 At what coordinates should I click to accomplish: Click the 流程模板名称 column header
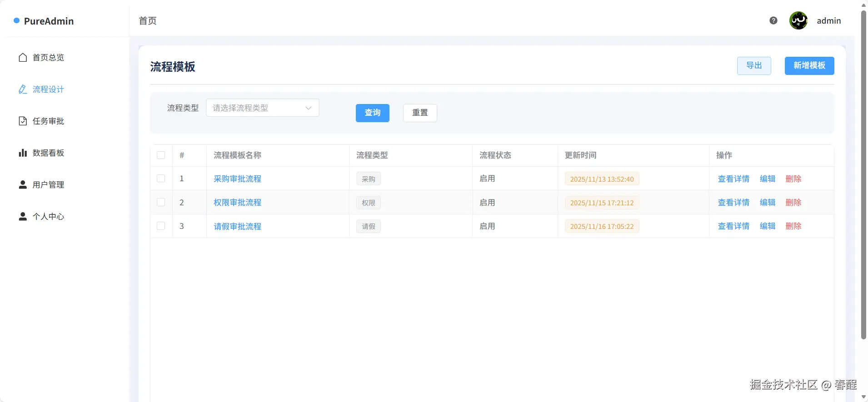(237, 155)
